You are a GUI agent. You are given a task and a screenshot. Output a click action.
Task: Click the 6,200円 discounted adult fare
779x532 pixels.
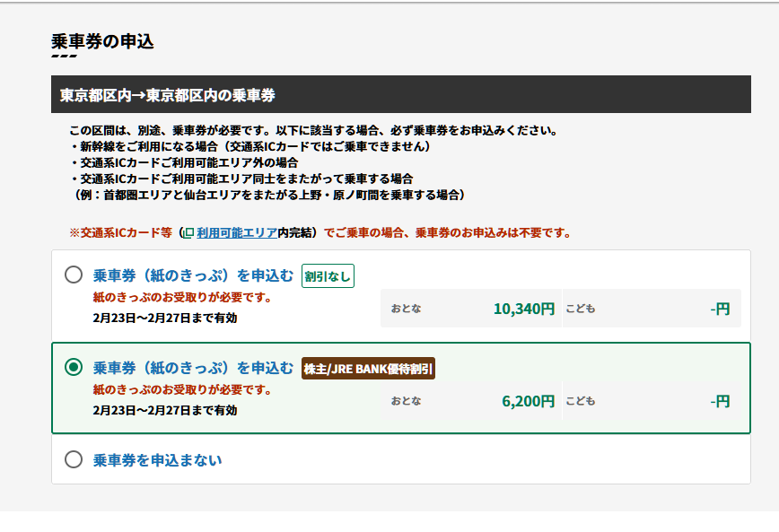click(x=528, y=401)
